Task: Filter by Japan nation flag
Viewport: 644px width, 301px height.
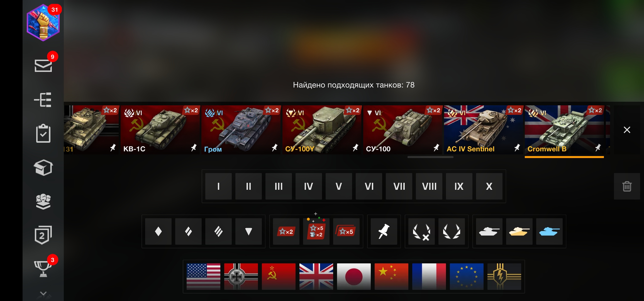Action: pyautogui.click(x=354, y=276)
